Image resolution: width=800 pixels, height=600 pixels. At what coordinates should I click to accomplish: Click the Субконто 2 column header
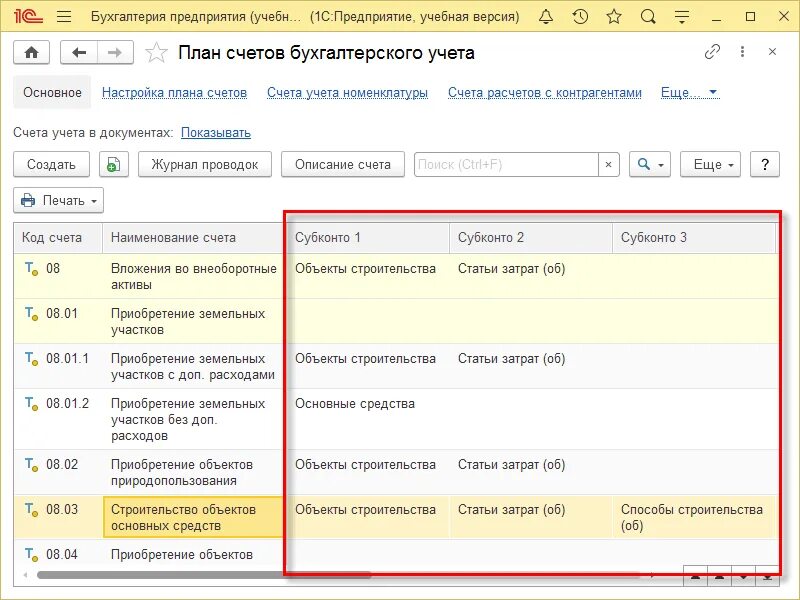click(x=531, y=238)
